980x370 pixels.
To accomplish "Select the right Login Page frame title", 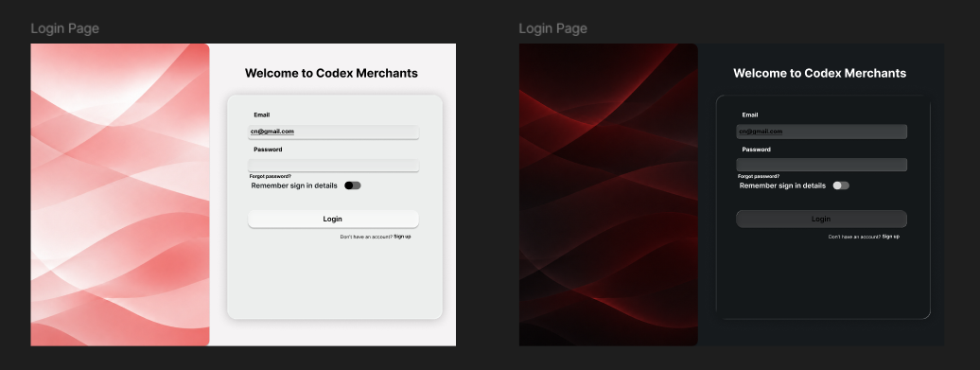I will pyautogui.click(x=552, y=28).
